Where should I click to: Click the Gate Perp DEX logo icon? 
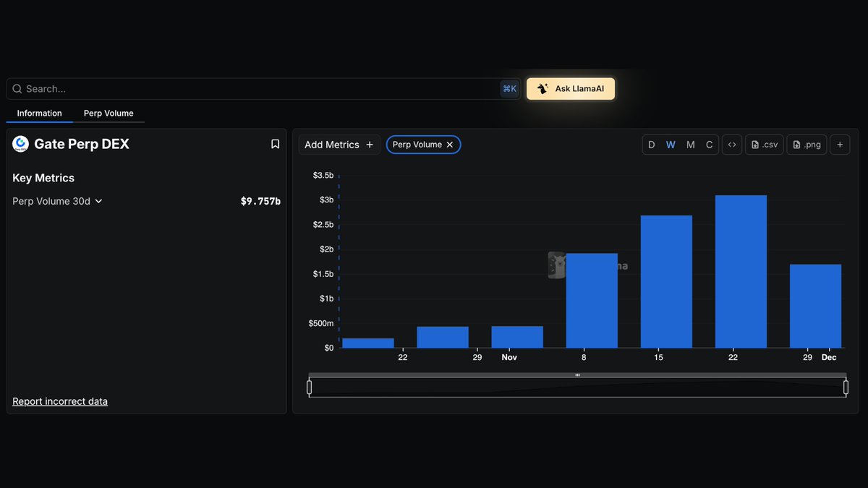[20, 144]
